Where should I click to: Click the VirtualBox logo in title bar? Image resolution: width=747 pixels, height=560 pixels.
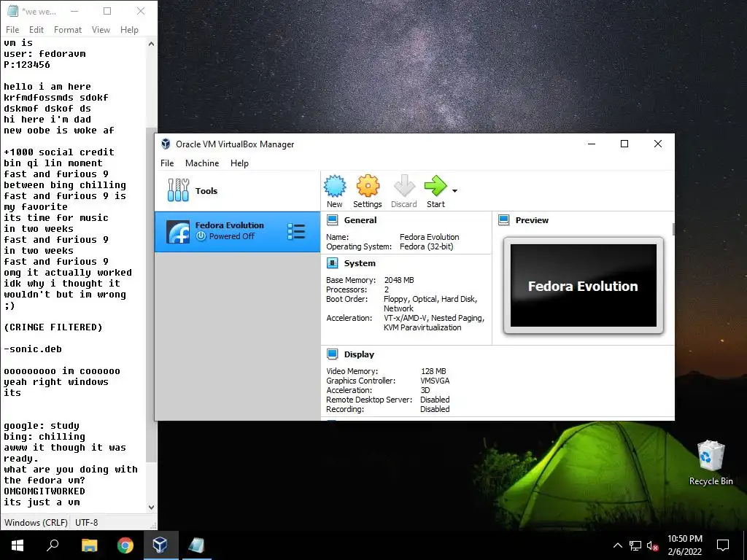click(x=166, y=144)
